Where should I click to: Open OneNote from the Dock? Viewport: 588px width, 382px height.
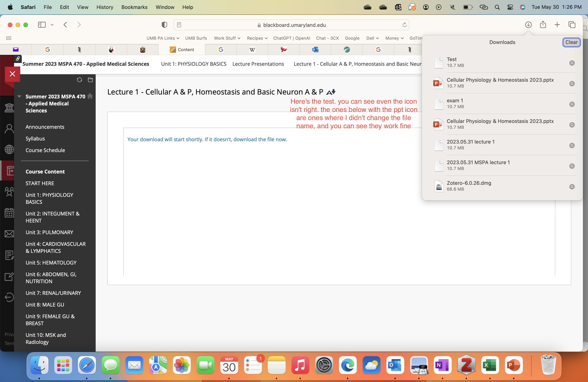443,365
